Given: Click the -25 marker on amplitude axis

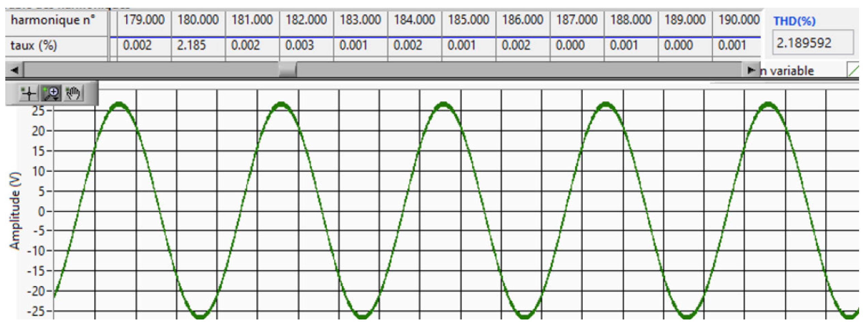Looking at the screenshot, I should (36, 311).
